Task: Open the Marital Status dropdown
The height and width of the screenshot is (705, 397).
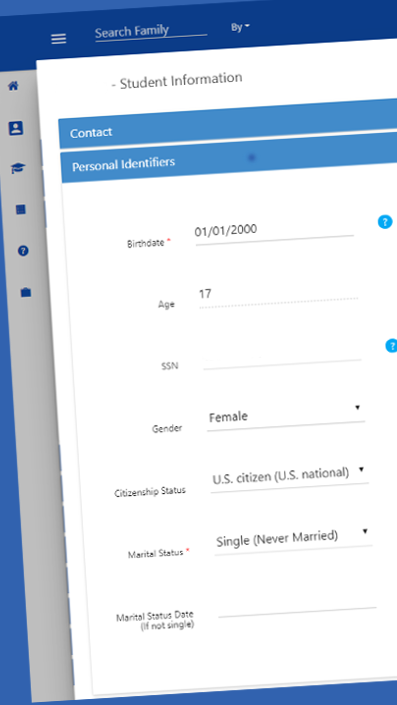Action: (293, 540)
